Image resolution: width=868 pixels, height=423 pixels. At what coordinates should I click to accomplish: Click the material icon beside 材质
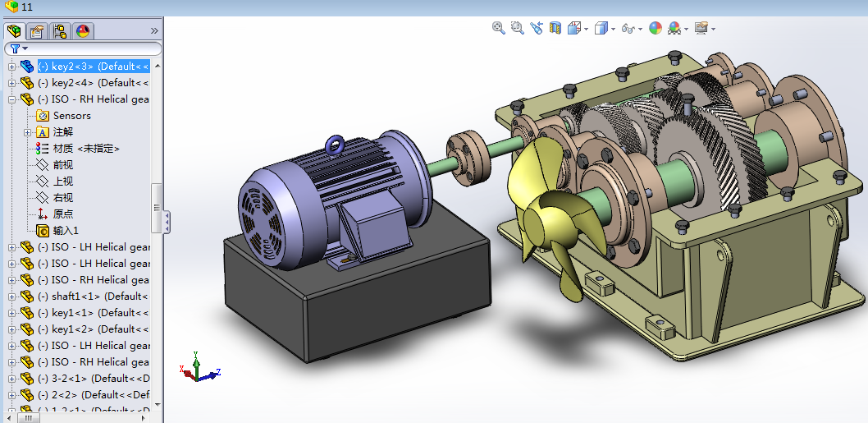tap(42, 149)
